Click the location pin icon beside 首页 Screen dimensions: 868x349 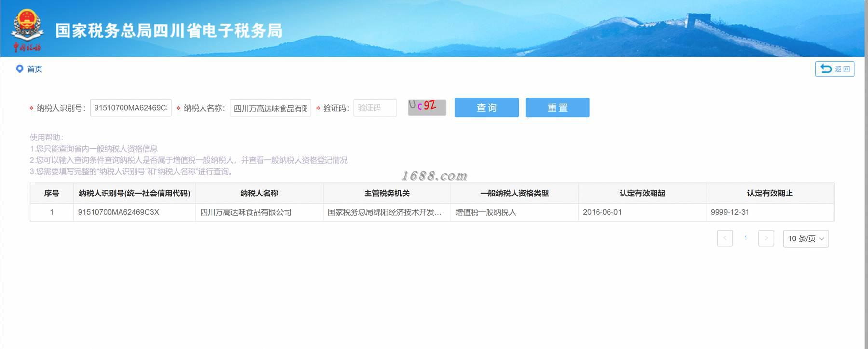click(20, 69)
